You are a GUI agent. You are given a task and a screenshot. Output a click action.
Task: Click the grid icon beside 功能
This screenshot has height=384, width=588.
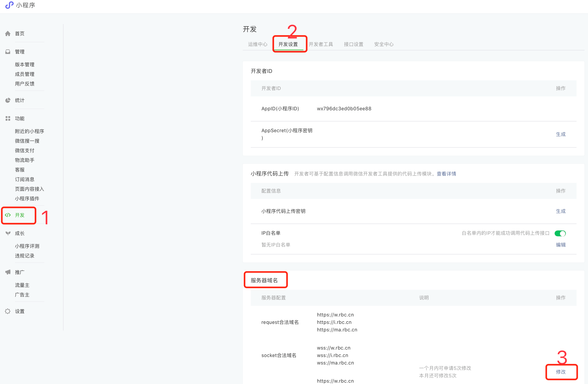pyautogui.click(x=8, y=119)
